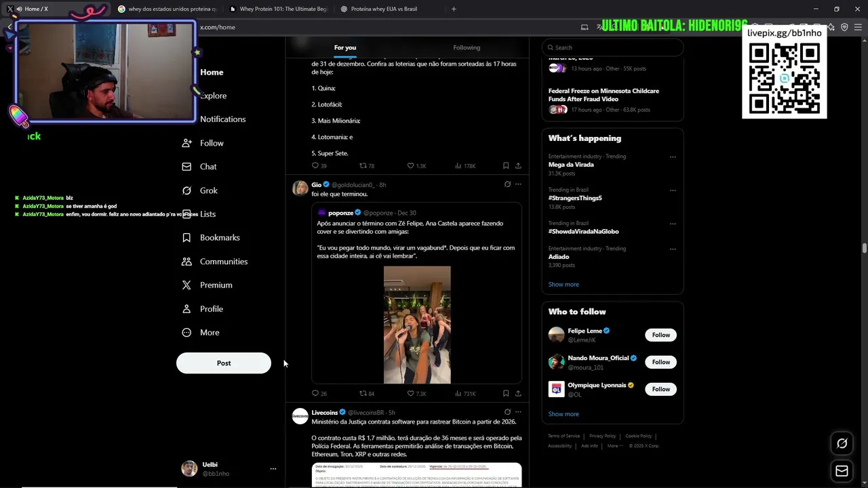Open Explore in the sidebar
868x488 pixels.
point(213,96)
